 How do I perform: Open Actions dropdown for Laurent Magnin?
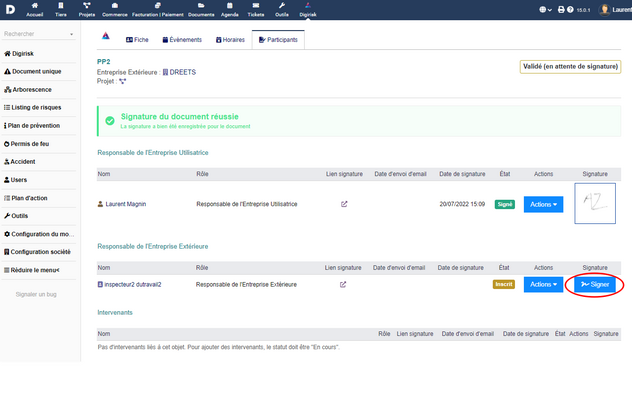pos(543,204)
